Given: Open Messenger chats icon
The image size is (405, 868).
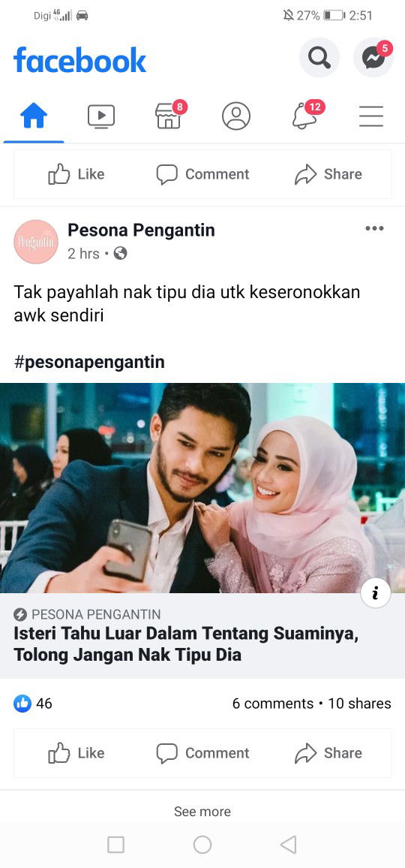Looking at the screenshot, I should tap(373, 58).
